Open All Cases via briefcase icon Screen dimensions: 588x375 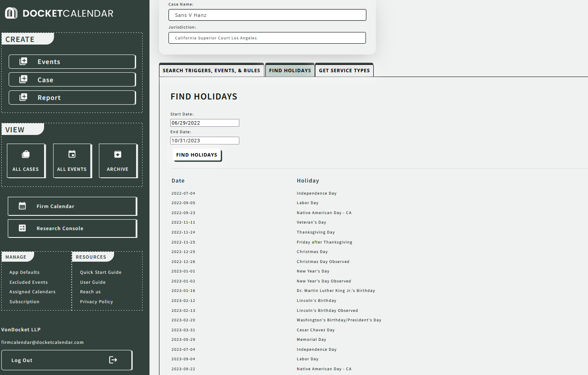point(25,154)
